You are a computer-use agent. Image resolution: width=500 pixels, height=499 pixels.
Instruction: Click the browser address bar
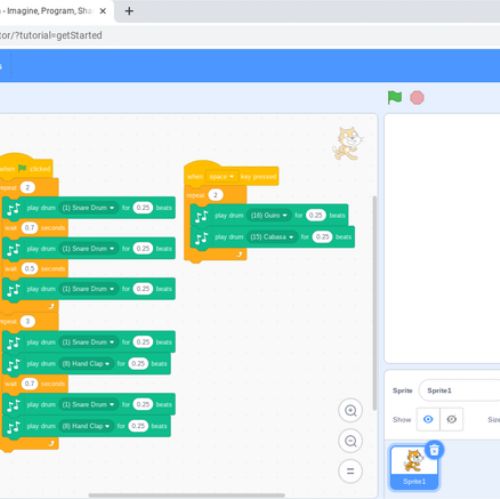(x=250, y=35)
